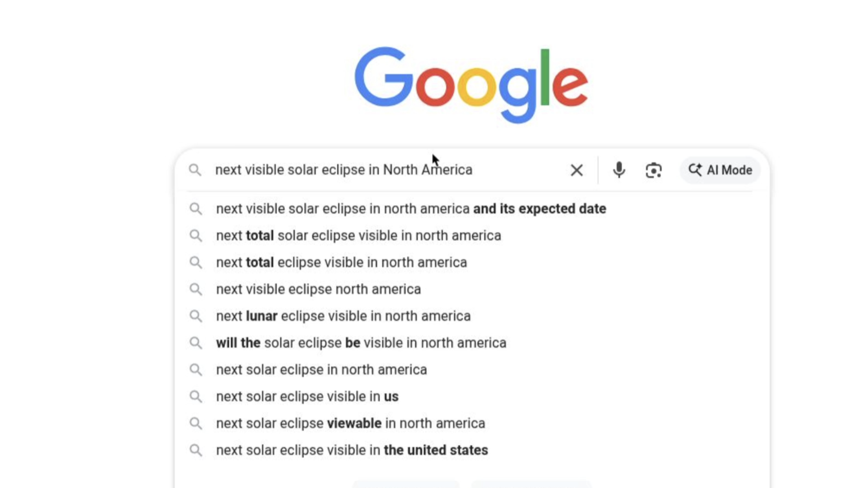Select "will the solar eclipse be visible" suggestion
The width and height of the screenshot is (868, 488).
pyautogui.click(x=361, y=343)
